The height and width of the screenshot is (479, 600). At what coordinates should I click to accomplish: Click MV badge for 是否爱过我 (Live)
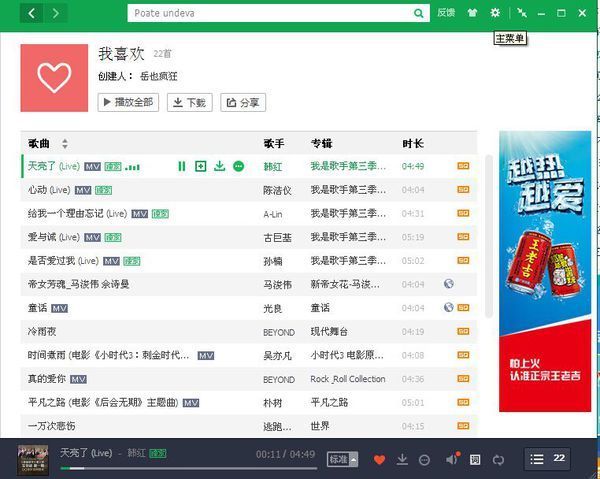click(111, 262)
